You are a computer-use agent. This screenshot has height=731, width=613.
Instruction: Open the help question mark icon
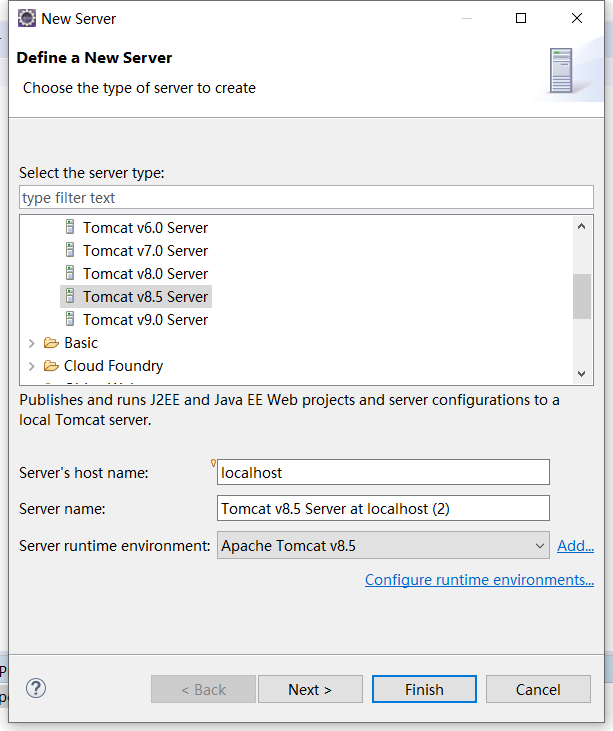click(36, 689)
